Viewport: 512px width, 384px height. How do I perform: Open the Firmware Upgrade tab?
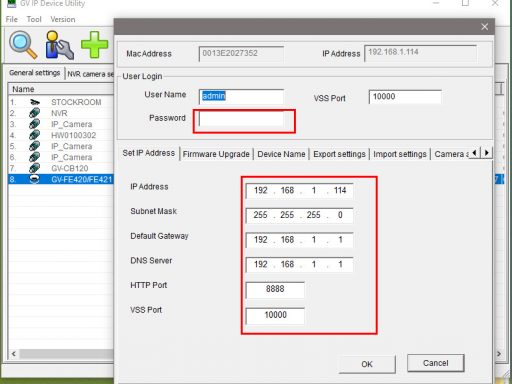point(216,154)
